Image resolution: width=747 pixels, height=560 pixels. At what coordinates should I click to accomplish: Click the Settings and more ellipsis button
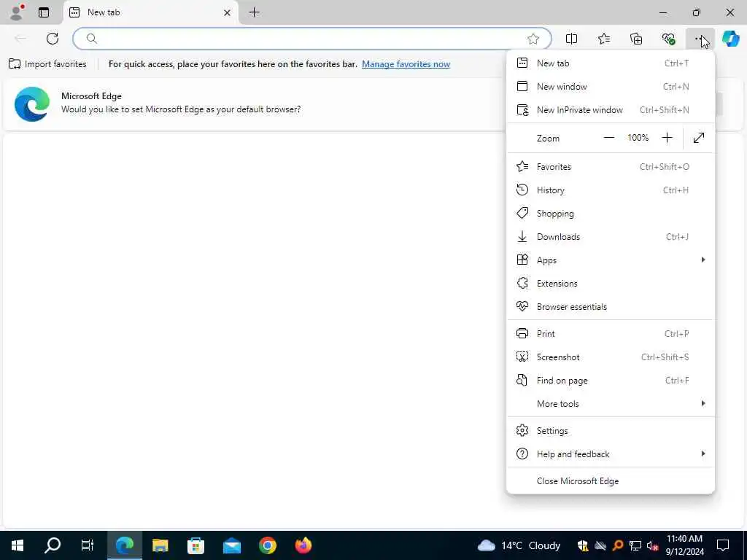coord(700,39)
